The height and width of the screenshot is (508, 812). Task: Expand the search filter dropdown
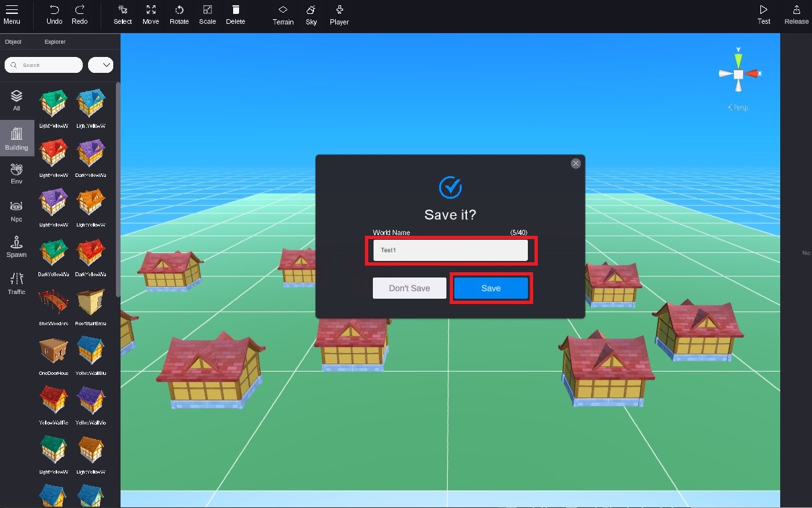(101, 64)
